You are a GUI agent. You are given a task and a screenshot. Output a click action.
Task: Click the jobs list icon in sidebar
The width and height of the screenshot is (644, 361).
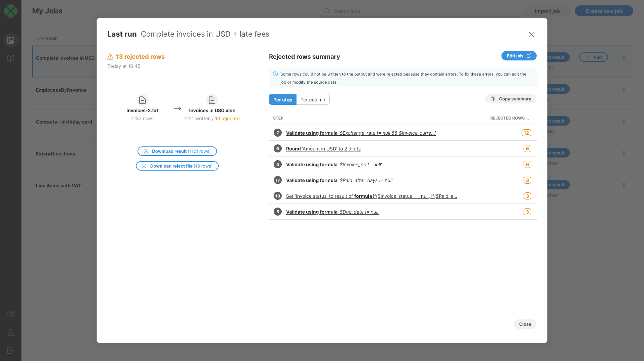tap(11, 40)
